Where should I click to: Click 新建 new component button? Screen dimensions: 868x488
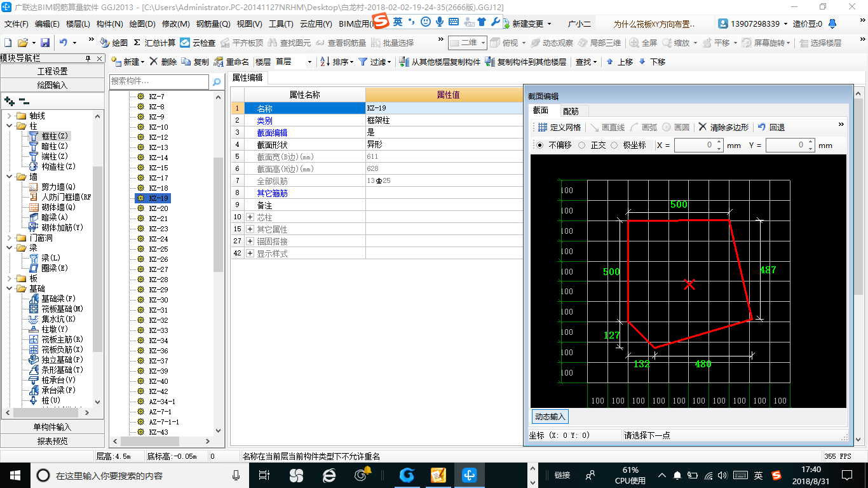[128, 62]
